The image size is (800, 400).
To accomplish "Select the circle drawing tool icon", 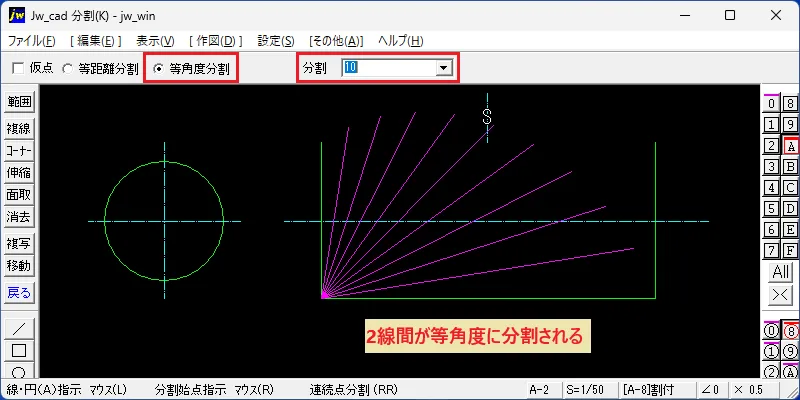I will pyautogui.click(x=19, y=371).
